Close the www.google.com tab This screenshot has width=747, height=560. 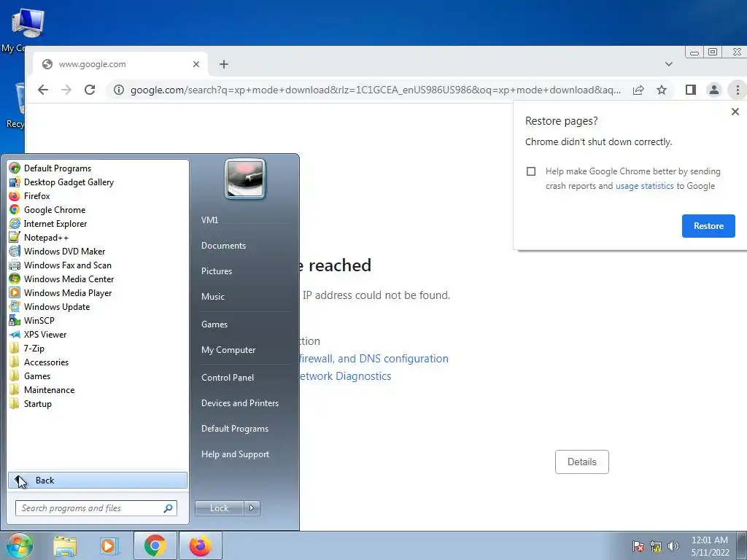tap(196, 64)
